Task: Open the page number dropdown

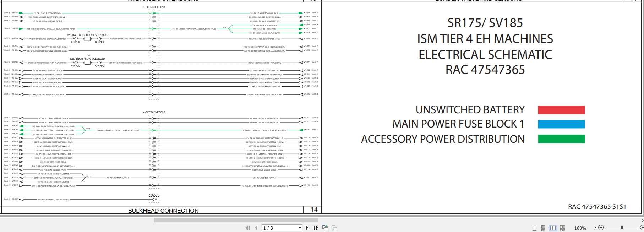Action: click(x=300, y=228)
